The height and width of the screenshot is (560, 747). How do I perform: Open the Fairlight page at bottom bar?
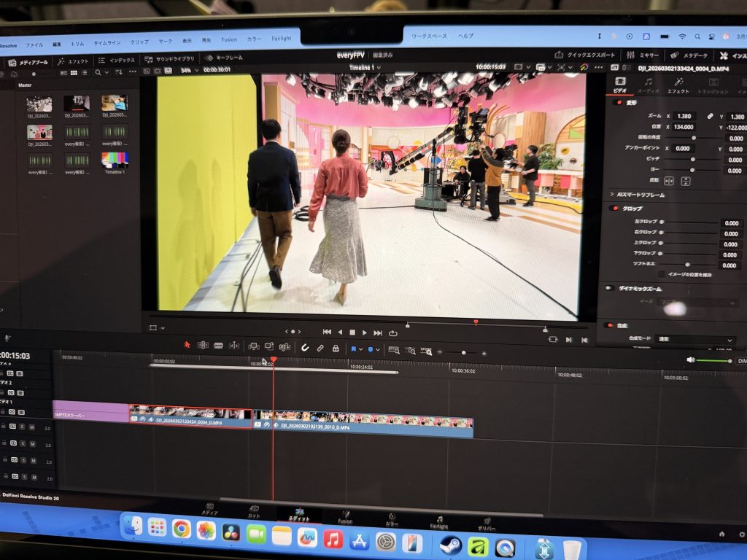[439, 521]
